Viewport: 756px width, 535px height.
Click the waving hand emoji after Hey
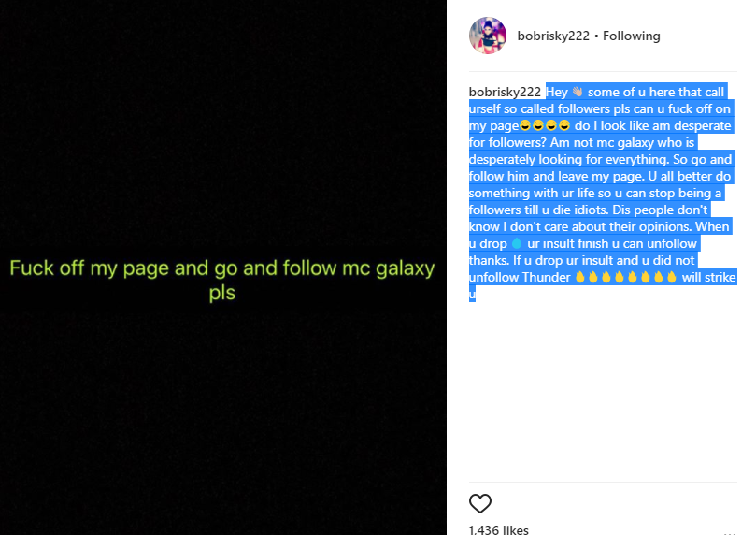point(578,92)
